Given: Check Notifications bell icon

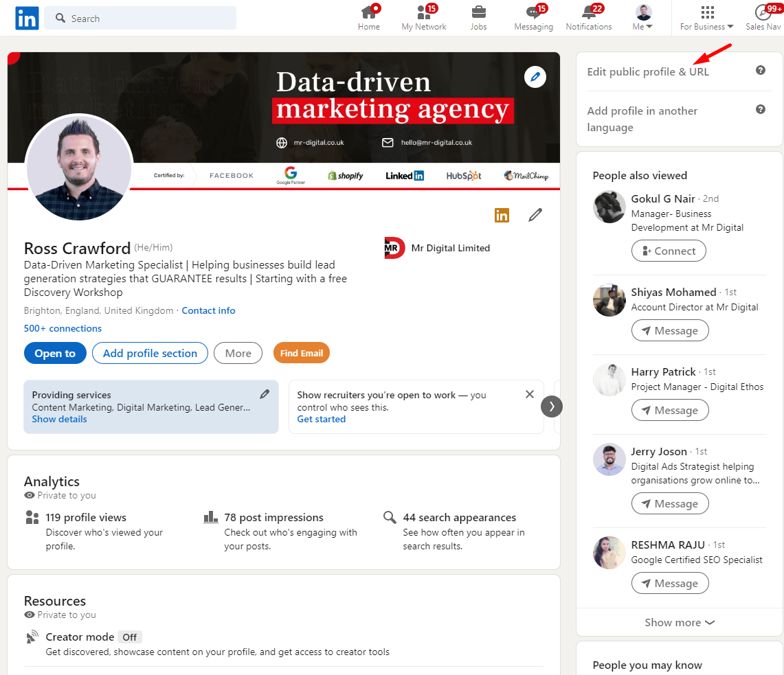Looking at the screenshot, I should click(x=589, y=18).
